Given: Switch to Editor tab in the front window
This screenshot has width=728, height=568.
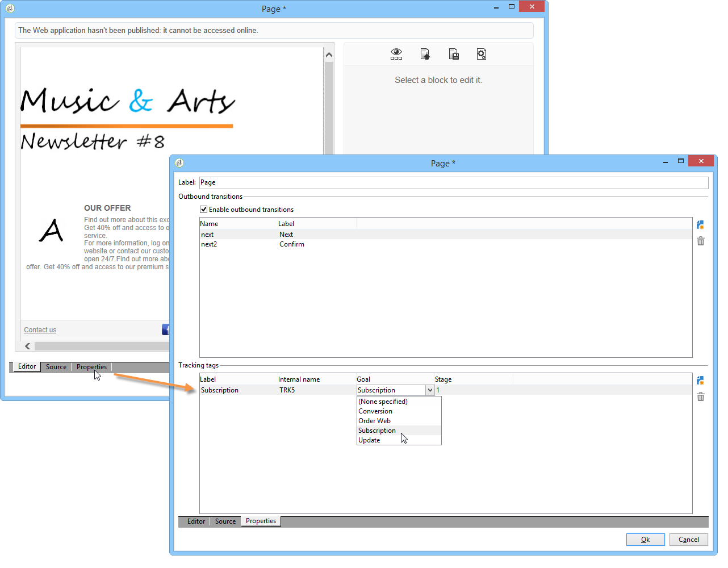Looking at the screenshot, I should pyautogui.click(x=196, y=521).
